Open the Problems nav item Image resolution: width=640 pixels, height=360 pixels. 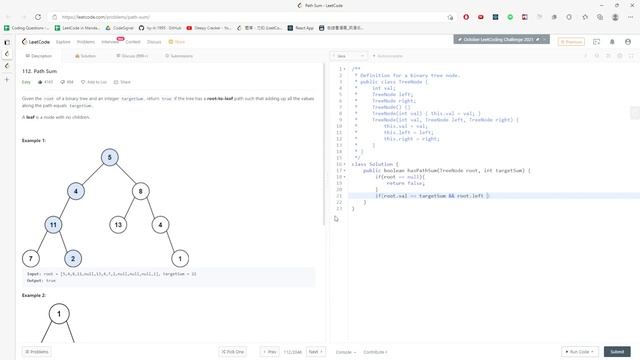click(86, 42)
